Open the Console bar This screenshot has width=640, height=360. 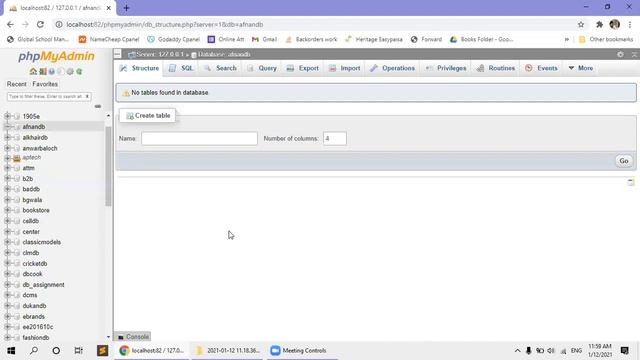[x=133, y=337]
